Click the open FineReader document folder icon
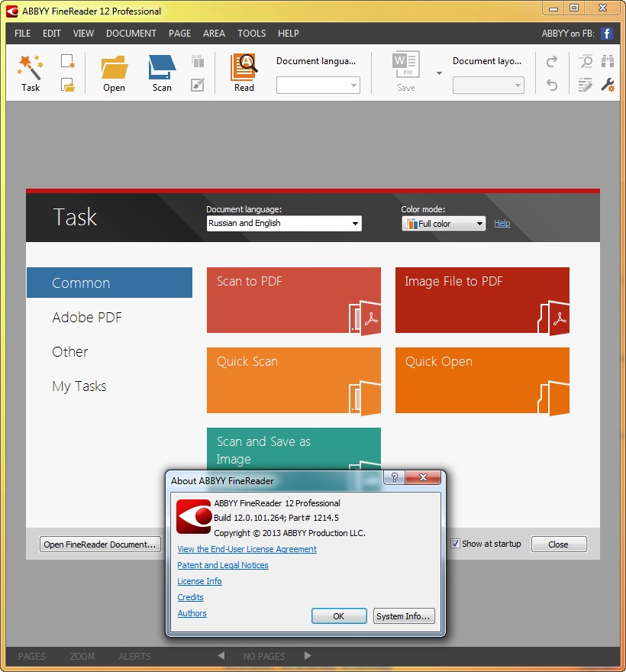The height and width of the screenshot is (672, 626). [68, 85]
